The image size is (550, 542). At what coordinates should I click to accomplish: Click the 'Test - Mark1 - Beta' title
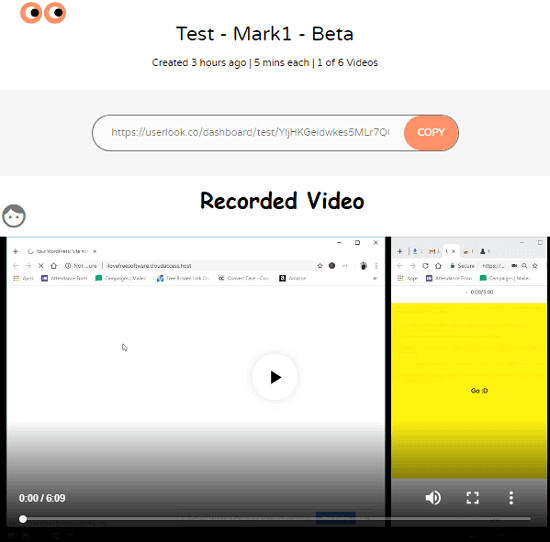(265, 34)
